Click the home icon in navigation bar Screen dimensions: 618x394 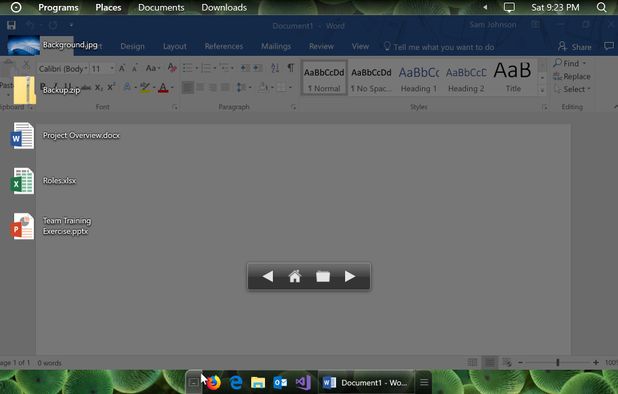click(295, 276)
